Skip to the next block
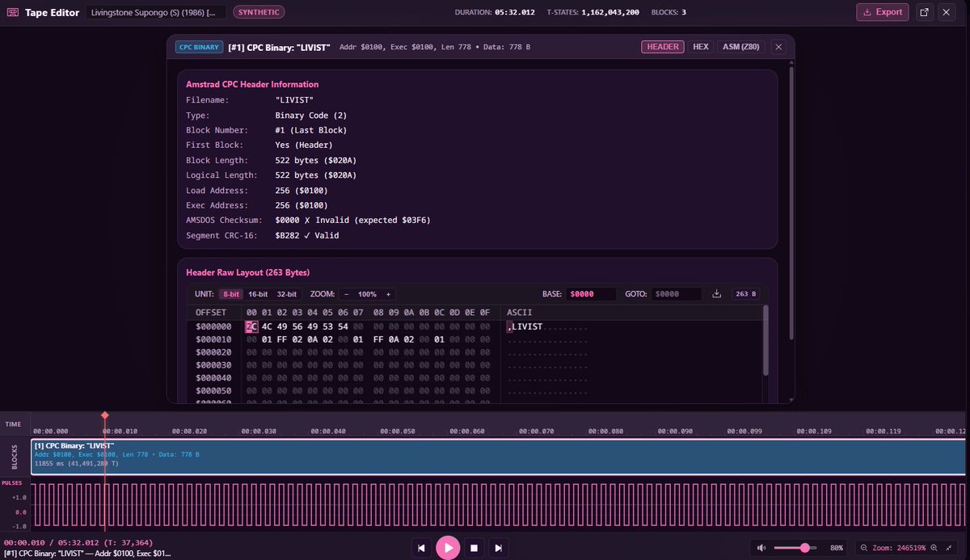 coord(499,548)
